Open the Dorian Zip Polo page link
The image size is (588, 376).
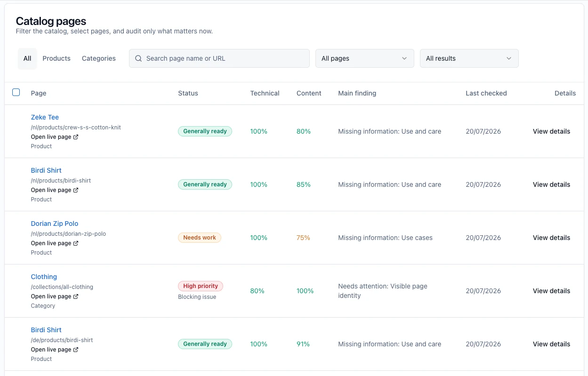click(55, 224)
